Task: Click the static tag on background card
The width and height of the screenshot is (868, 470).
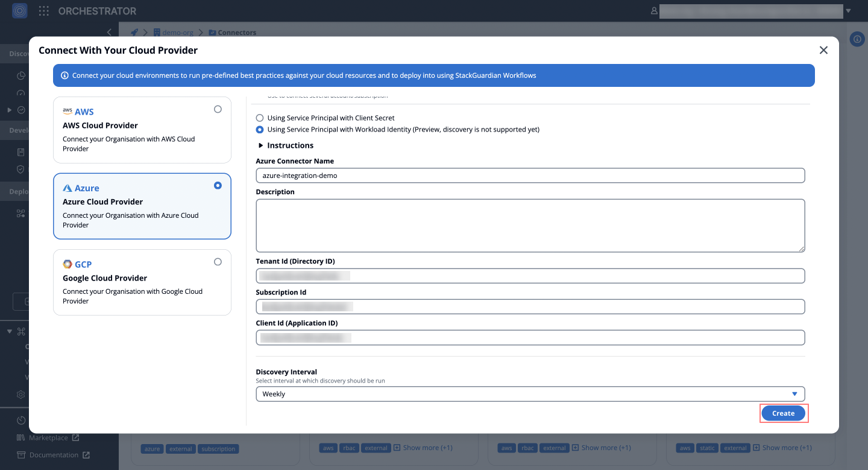Action: coord(708,448)
